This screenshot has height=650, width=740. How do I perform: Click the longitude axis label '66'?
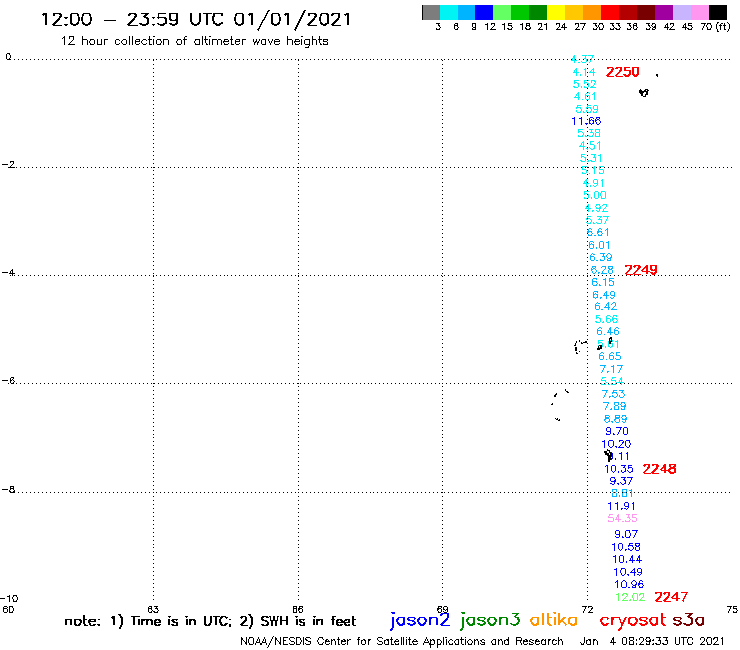coord(298,609)
